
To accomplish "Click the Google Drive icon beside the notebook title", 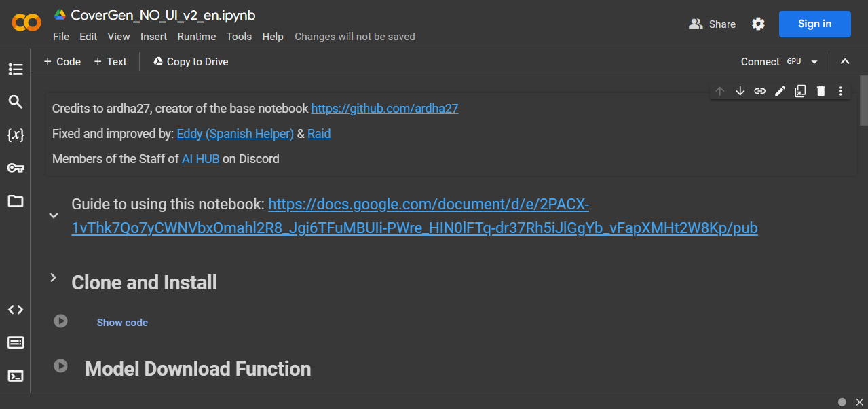I will (60, 15).
